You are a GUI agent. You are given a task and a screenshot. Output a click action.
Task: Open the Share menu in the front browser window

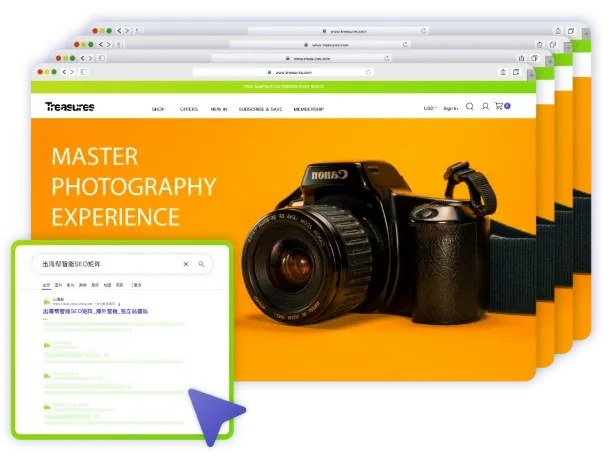point(503,72)
